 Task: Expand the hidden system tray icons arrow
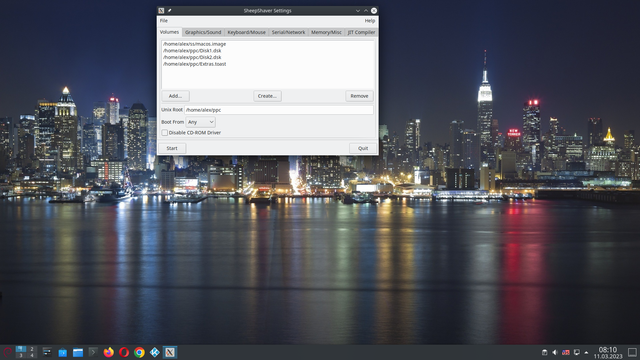click(x=586, y=352)
